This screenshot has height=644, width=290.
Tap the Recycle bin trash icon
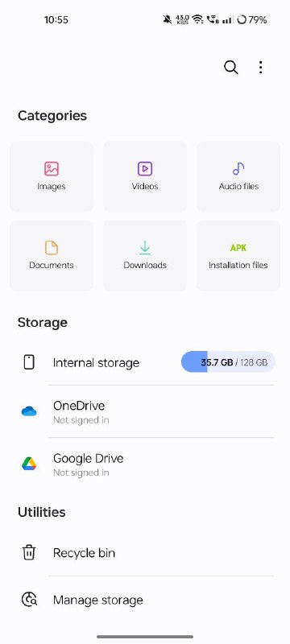coord(29,552)
